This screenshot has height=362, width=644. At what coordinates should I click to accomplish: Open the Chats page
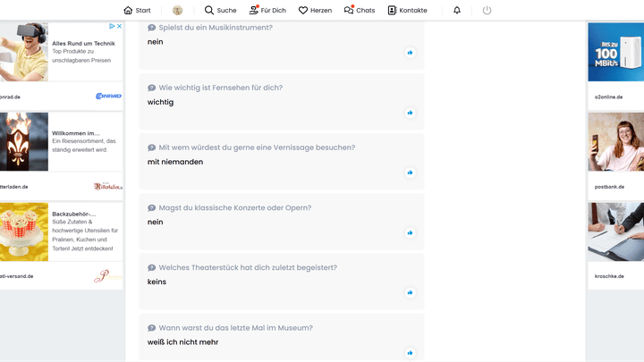[360, 11]
